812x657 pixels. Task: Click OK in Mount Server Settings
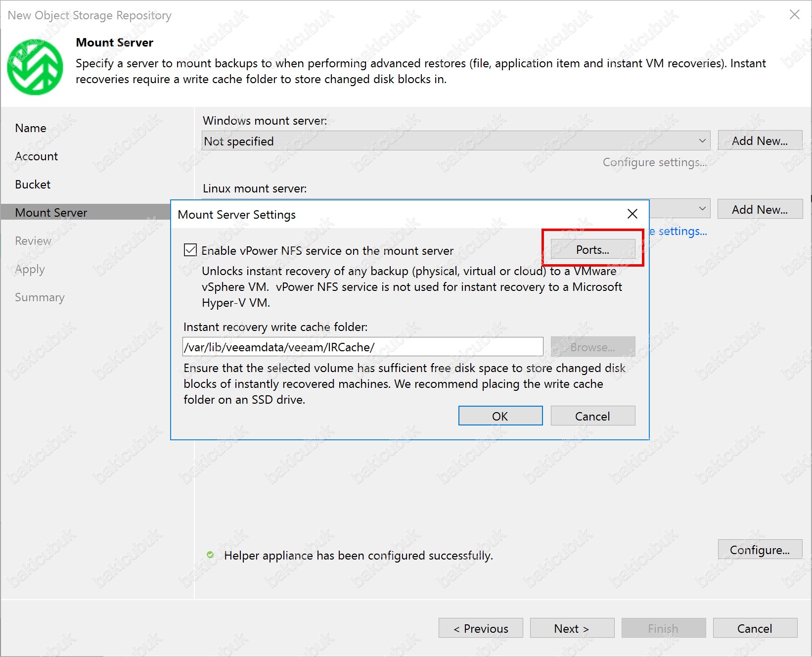pos(500,416)
